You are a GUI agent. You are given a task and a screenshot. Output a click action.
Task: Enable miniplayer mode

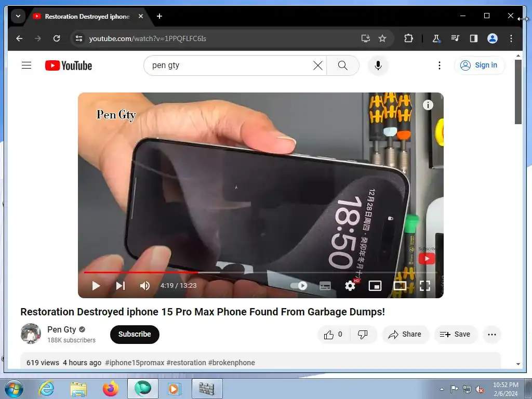pyautogui.click(x=375, y=286)
